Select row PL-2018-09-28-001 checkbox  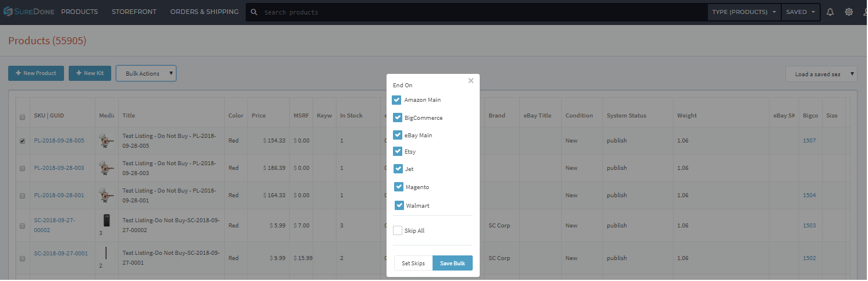tap(23, 195)
